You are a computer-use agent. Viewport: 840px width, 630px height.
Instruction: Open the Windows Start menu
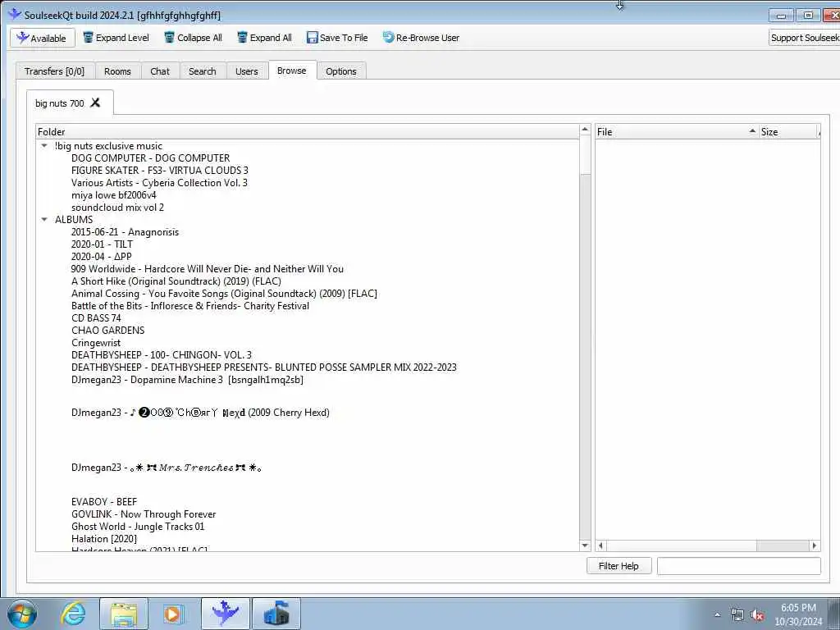(x=22, y=614)
